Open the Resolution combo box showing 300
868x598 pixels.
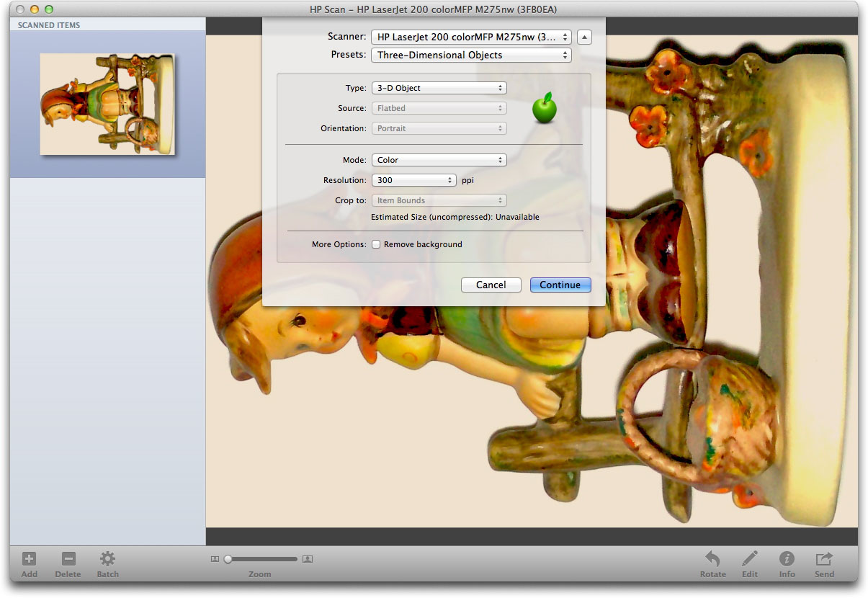point(413,181)
